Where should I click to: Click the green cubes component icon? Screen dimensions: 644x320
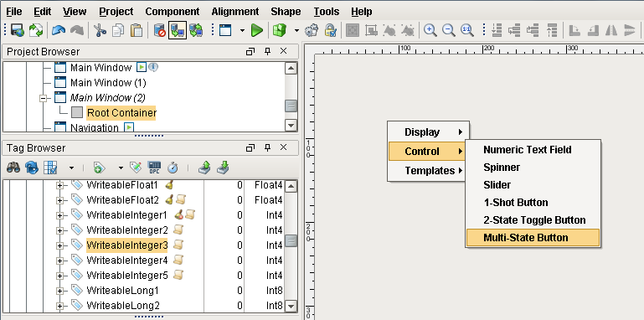[280, 30]
